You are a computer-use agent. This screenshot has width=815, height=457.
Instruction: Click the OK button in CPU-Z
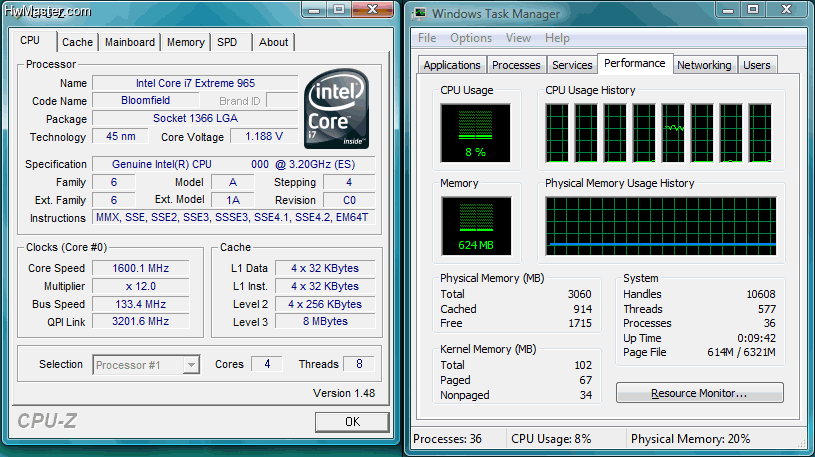(352, 422)
